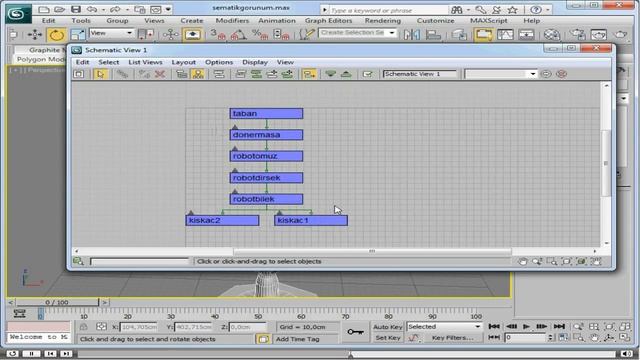Select the kiskac1 node
Screen dimensions: 640x360
click(x=311, y=220)
